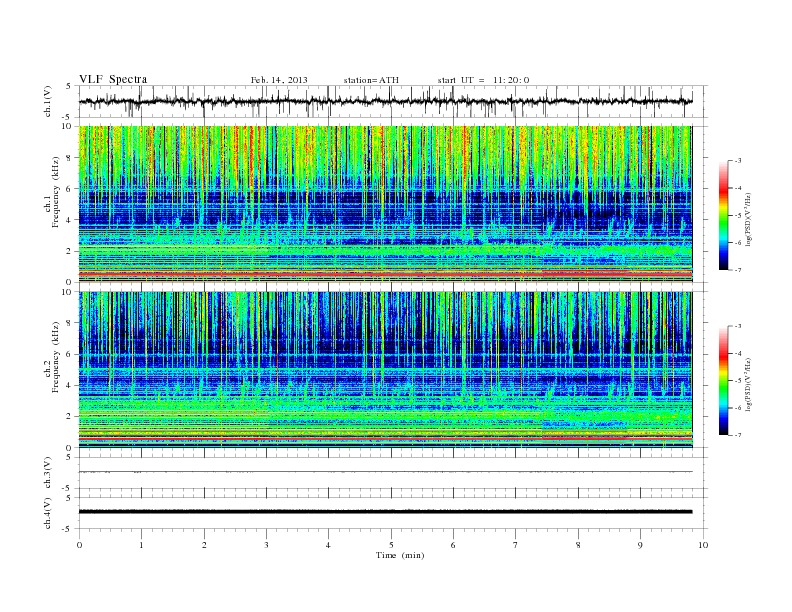Click the "station=ATH" header label

tap(371, 80)
